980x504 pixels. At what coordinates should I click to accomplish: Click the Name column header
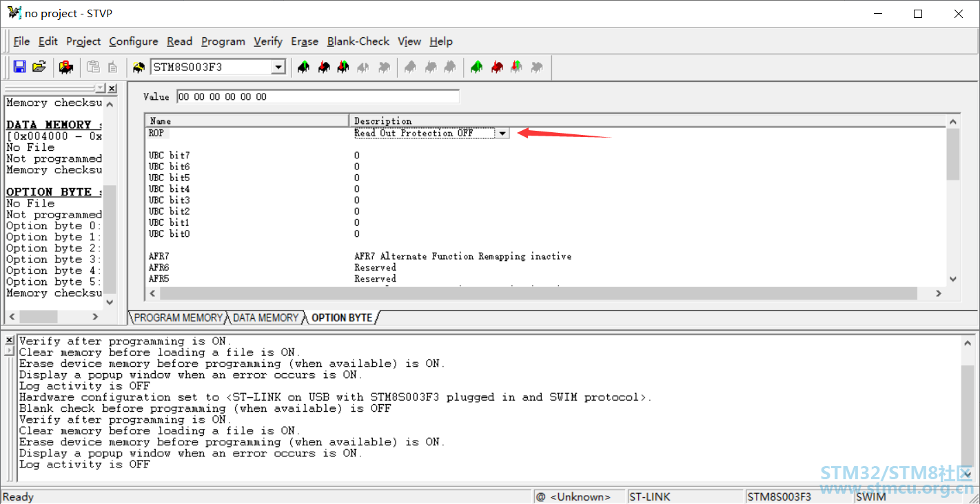tap(247, 120)
